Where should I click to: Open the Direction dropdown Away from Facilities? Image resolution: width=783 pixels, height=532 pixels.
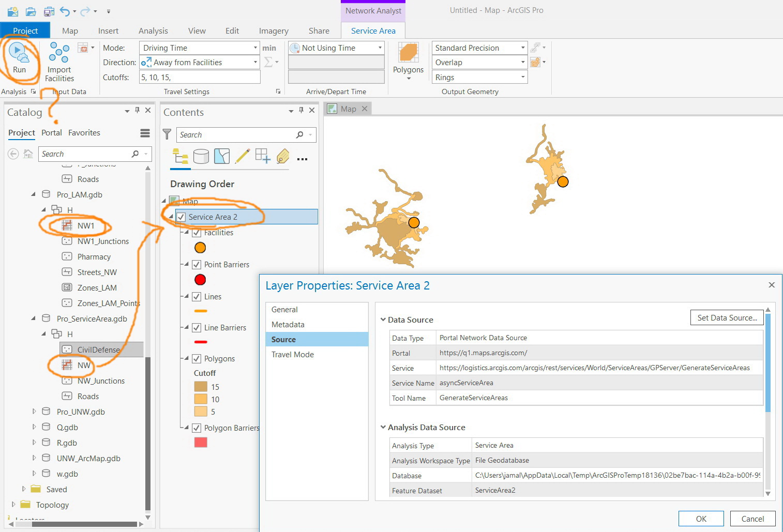tap(199, 62)
